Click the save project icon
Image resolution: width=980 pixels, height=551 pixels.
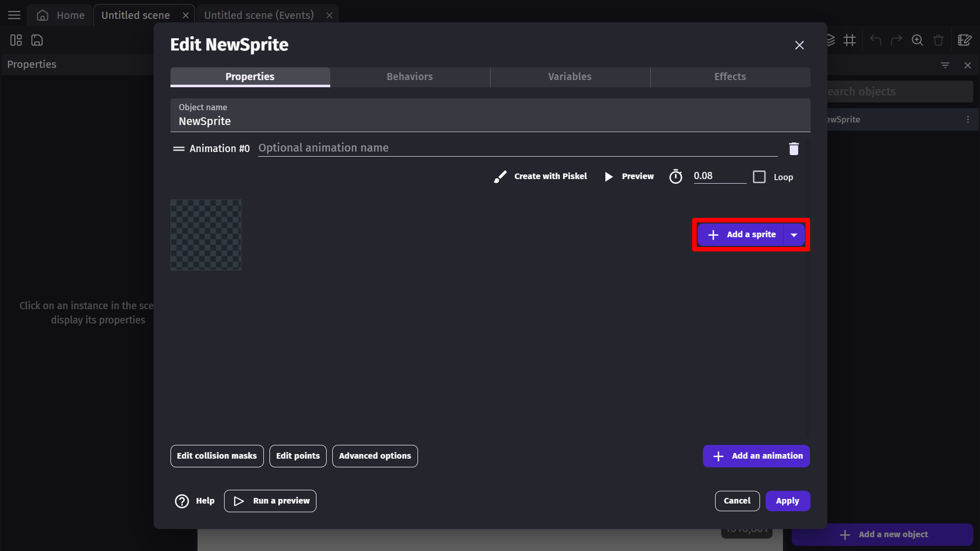(x=37, y=40)
